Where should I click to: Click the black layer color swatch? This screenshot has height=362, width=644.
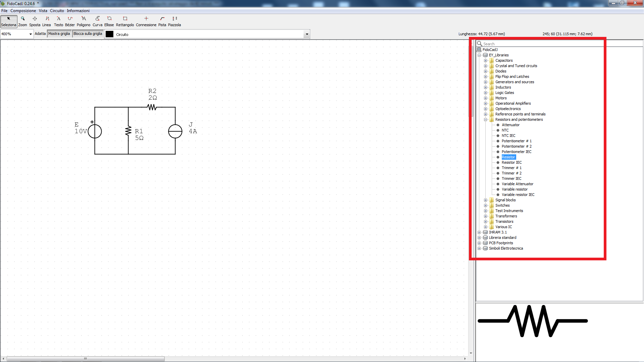click(110, 34)
